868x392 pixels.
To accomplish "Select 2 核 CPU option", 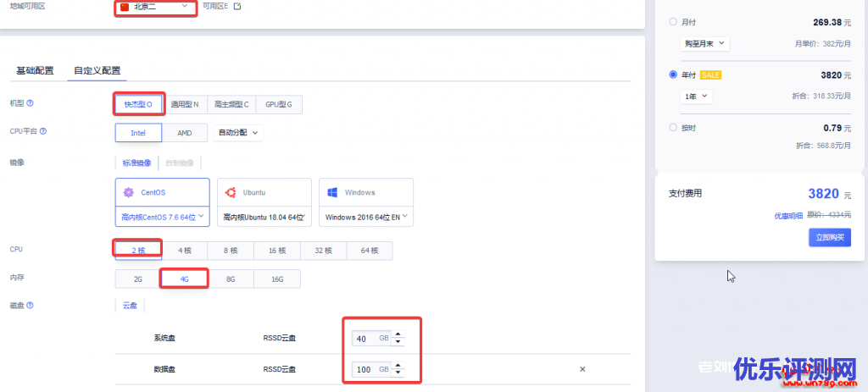I will (138, 251).
